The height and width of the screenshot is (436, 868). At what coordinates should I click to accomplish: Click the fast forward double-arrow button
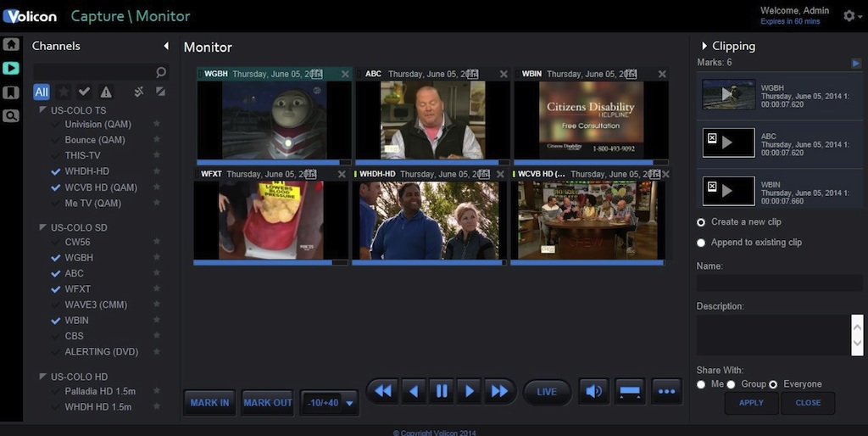tap(499, 391)
